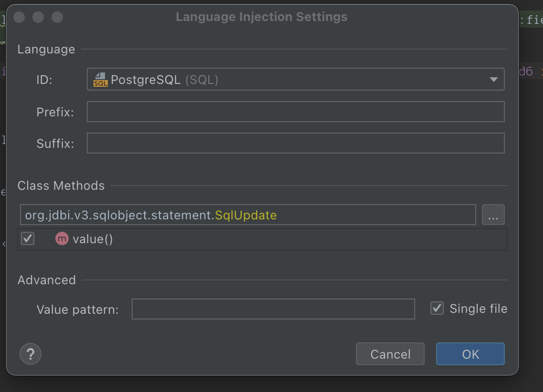Click the yellow minimize traffic light button
This screenshot has height=392, width=543.
pos(38,17)
